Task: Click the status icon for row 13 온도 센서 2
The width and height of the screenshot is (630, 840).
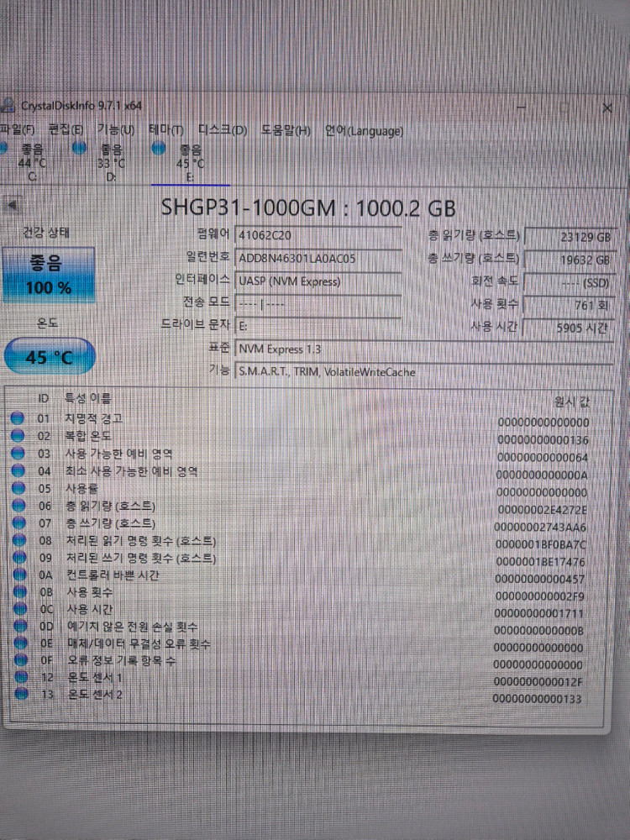Action: pyautogui.click(x=22, y=694)
